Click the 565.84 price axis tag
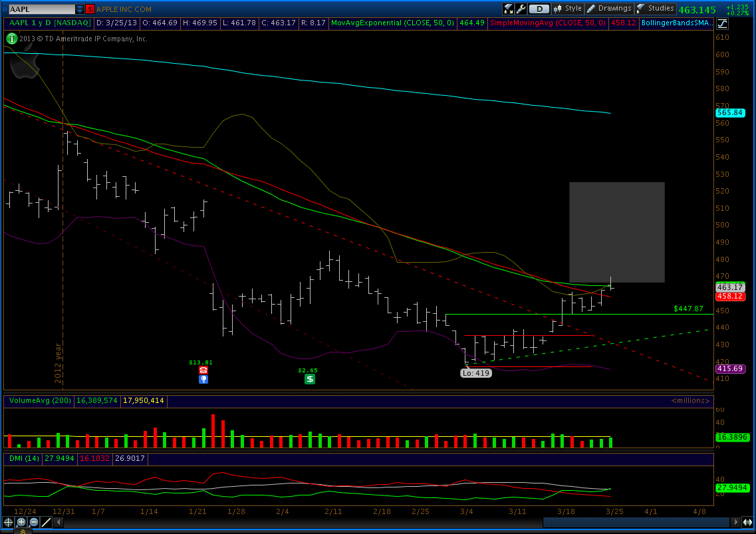This screenshot has width=756, height=534. pos(731,112)
